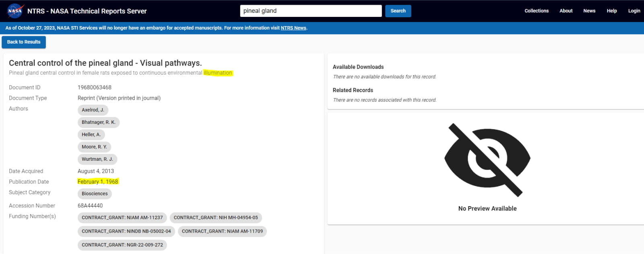The width and height of the screenshot is (644, 254).
Task: Click the Biosciences subject category chip
Action: pyautogui.click(x=95, y=194)
